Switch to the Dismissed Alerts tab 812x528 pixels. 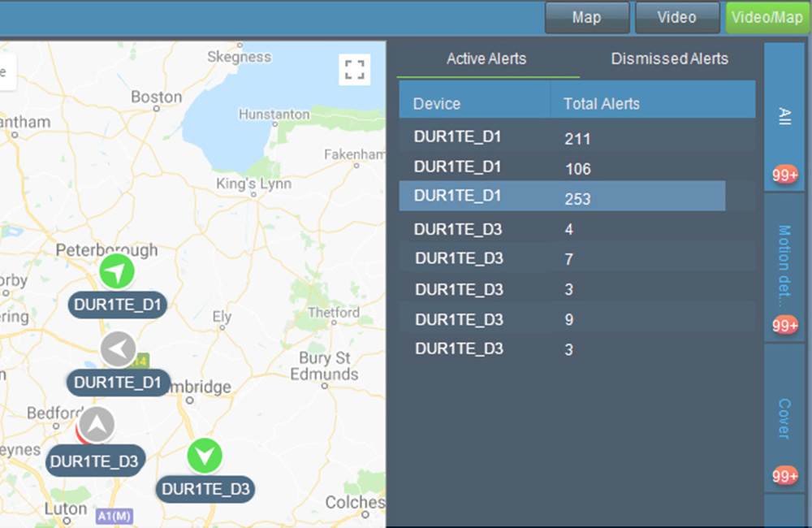(669, 58)
